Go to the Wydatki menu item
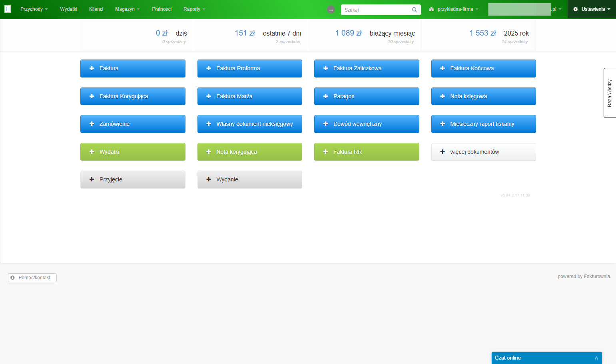Viewport: 616px width, 364px height. 68,9
